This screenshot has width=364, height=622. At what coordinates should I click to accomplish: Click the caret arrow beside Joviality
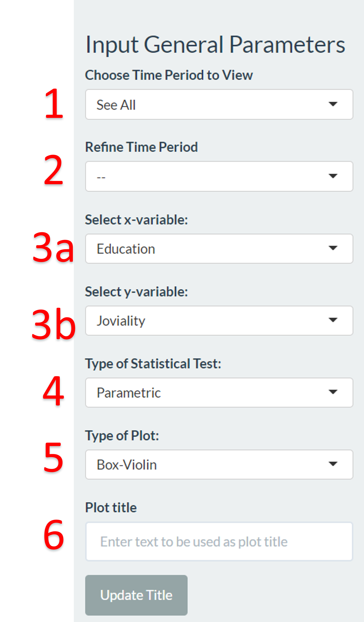(x=333, y=320)
